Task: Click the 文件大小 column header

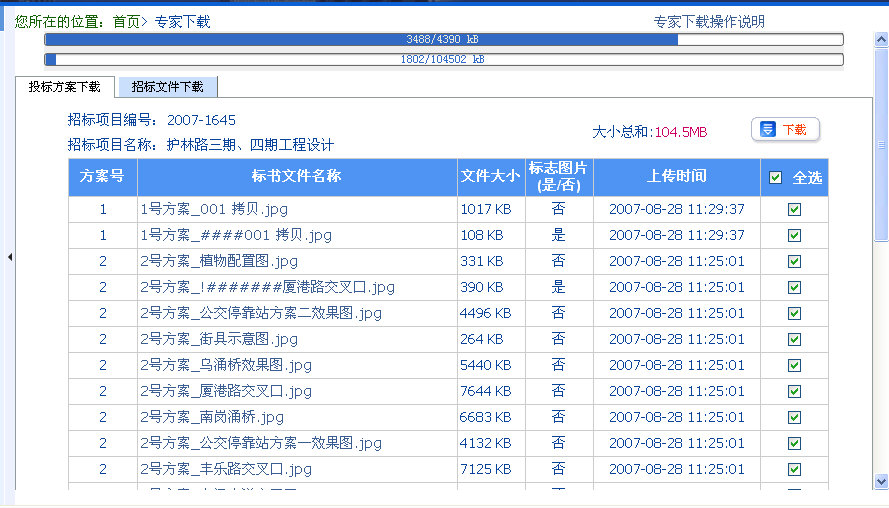Action: (491, 177)
